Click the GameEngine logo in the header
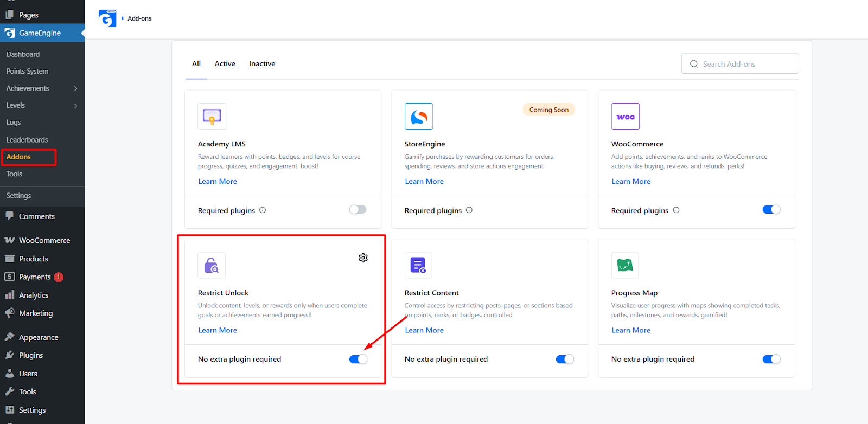Viewport: 868px width, 424px height. click(107, 18)
